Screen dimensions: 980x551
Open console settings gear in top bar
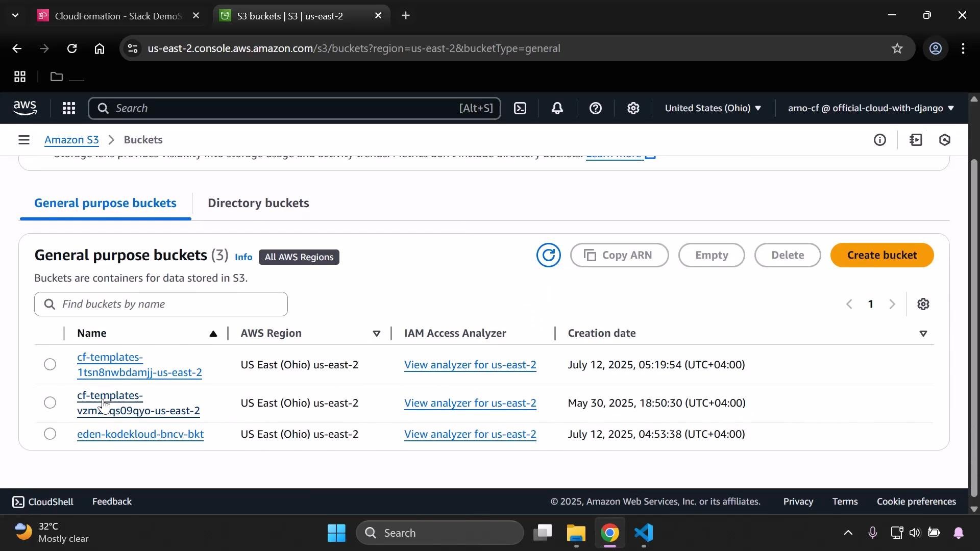633,108
